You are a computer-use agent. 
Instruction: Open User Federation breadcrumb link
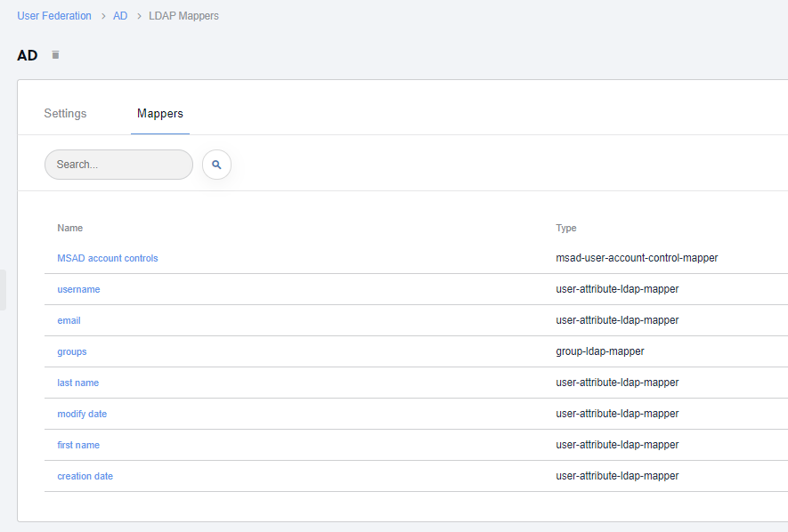(54, 16)
